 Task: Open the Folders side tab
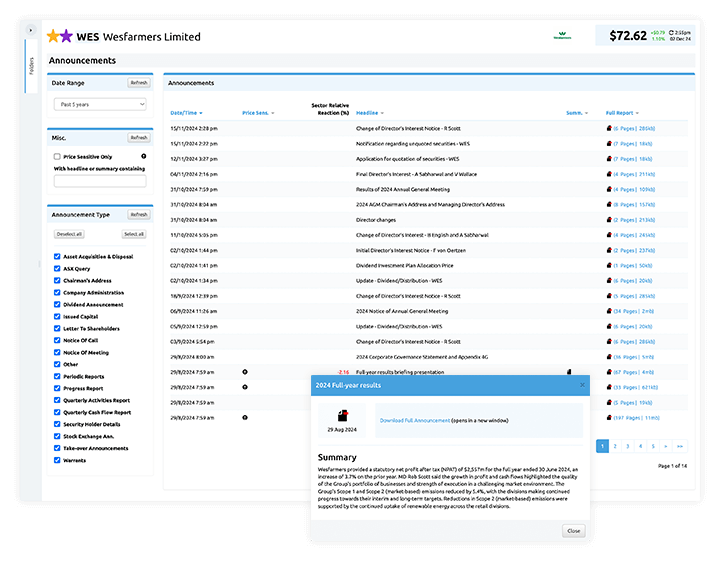31,66
